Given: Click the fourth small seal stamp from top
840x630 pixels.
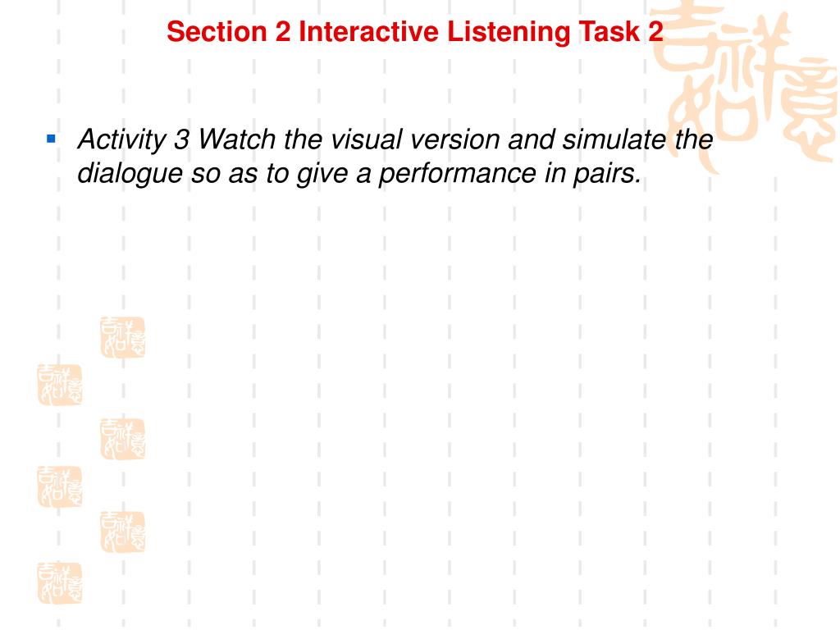Looking at the screenshot, I should 59,487.
